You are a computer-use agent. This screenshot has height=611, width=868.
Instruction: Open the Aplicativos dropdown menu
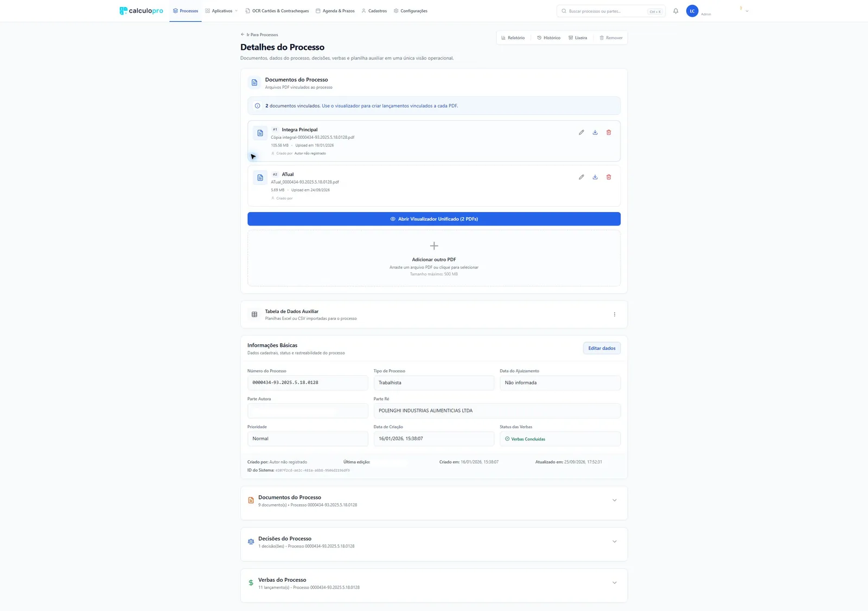(x=221, y=11)
